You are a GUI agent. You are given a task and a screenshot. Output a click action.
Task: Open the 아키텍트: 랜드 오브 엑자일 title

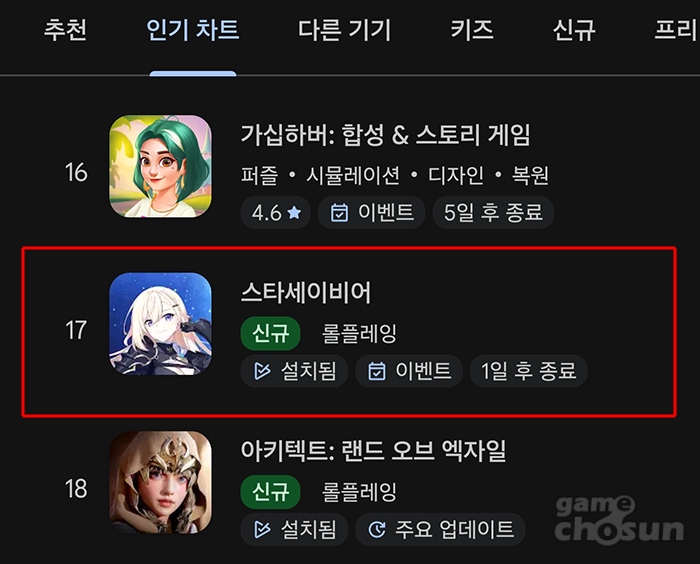pyautogui.click(x=374, y=451)
